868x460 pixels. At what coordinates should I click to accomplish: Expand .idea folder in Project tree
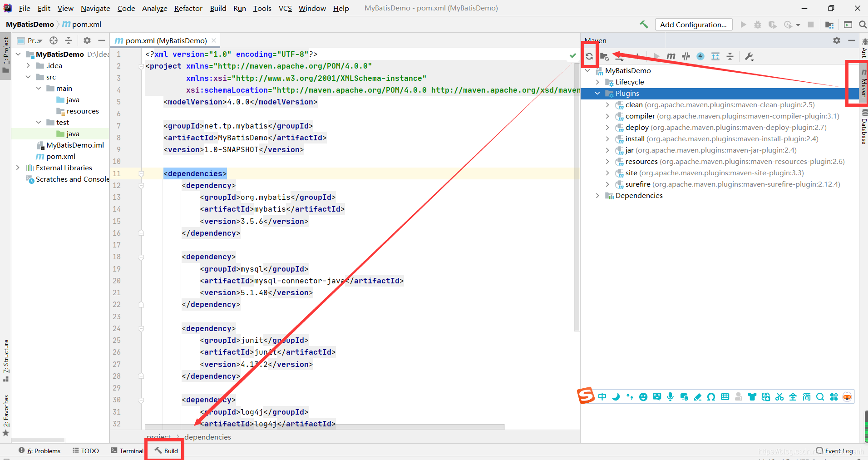coord(28,65)
